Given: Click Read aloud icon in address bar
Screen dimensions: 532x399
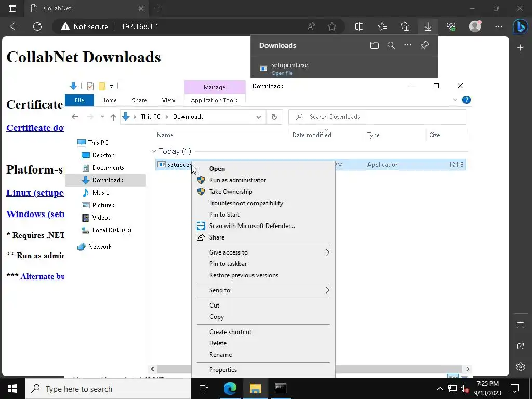Looking at the screenshot, I should [311, 26].
